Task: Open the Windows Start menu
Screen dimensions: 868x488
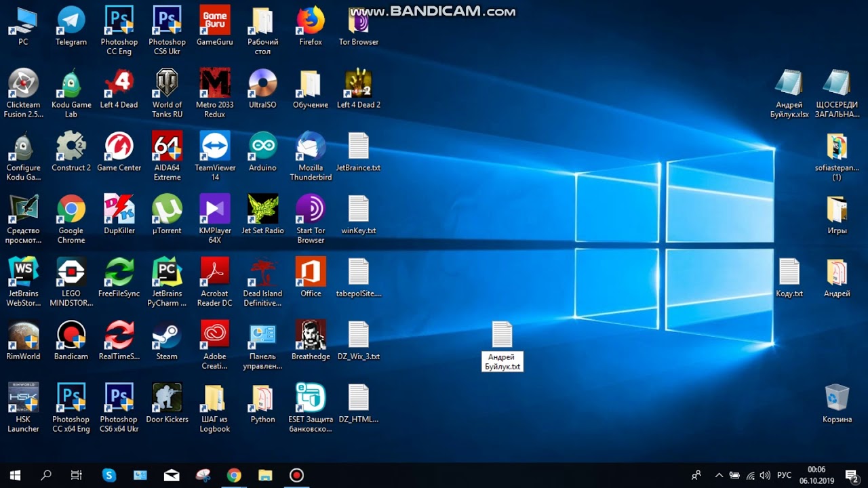Action: click(15, 475)
